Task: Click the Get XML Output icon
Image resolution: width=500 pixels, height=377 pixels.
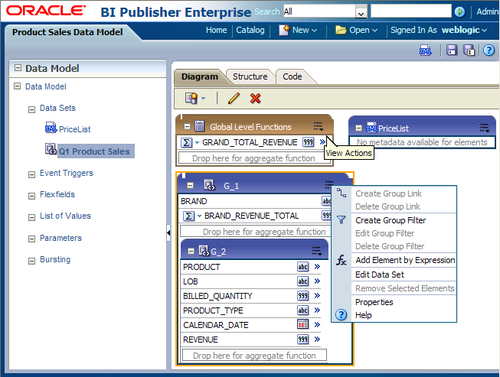Action: 425,50
